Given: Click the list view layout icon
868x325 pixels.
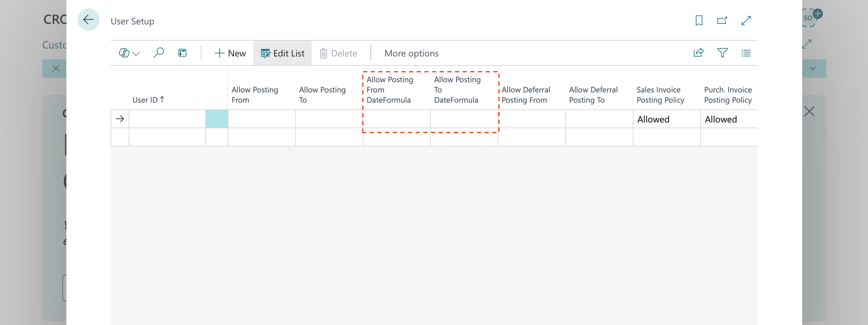Looking at the screenshot, I should (x=746, y=53).
